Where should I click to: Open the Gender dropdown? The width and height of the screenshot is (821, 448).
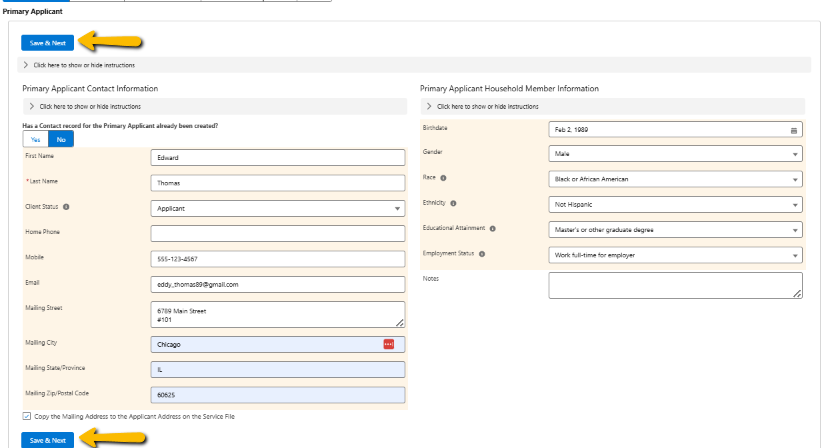(675, 154)
